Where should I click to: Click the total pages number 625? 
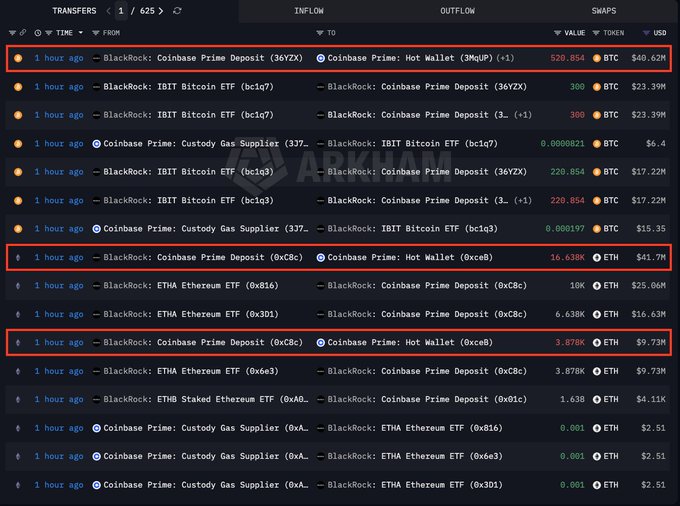(x=147, y=11)
